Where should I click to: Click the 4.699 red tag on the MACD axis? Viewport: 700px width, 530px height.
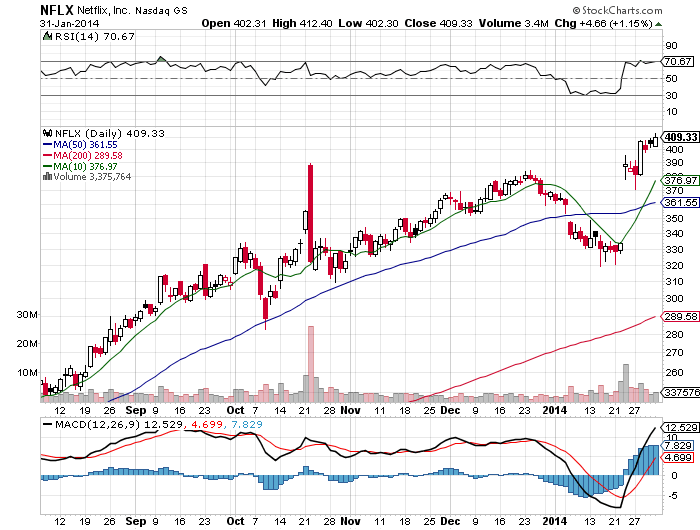click(x=678, y=458)
